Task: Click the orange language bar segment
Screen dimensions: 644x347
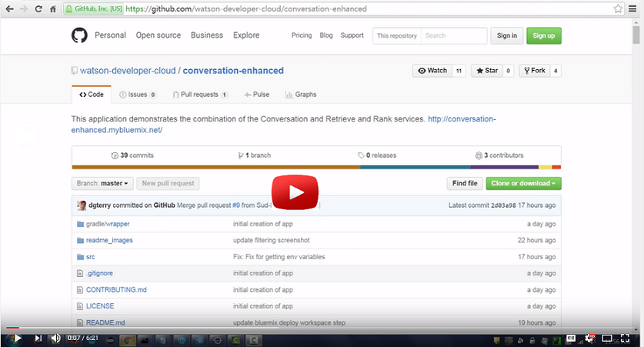Action: (x=215, y=167)
